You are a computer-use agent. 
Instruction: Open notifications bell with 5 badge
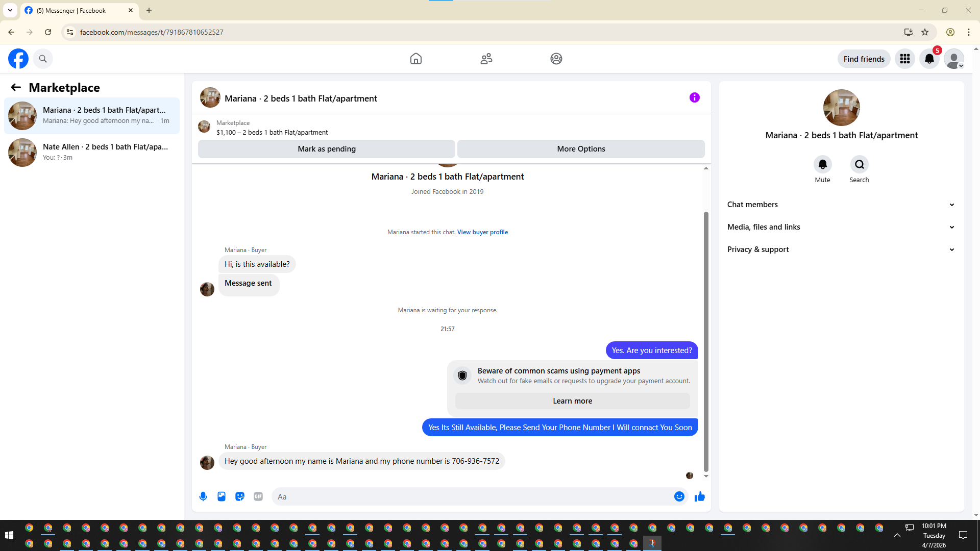[929, 59]
